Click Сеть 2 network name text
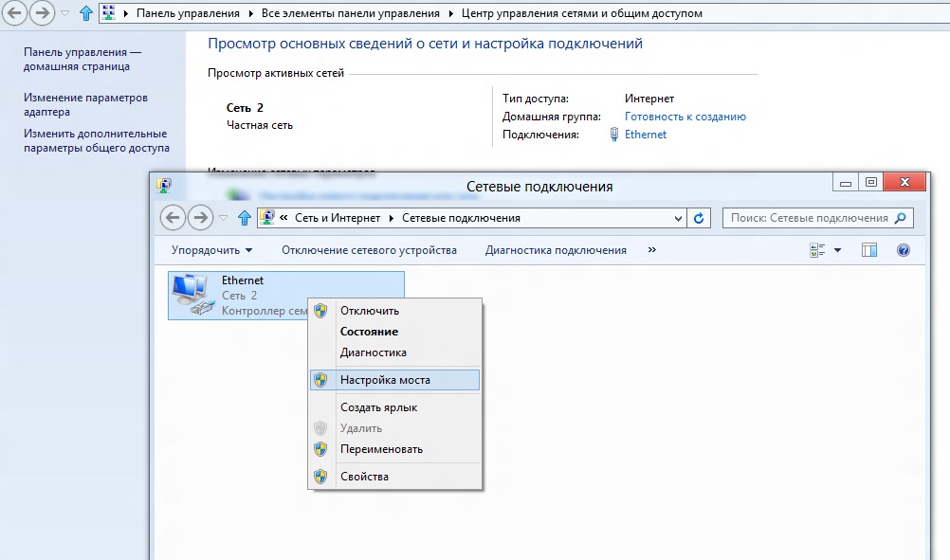Viewport: 950px width, 560px height. (x=245, y=108)
